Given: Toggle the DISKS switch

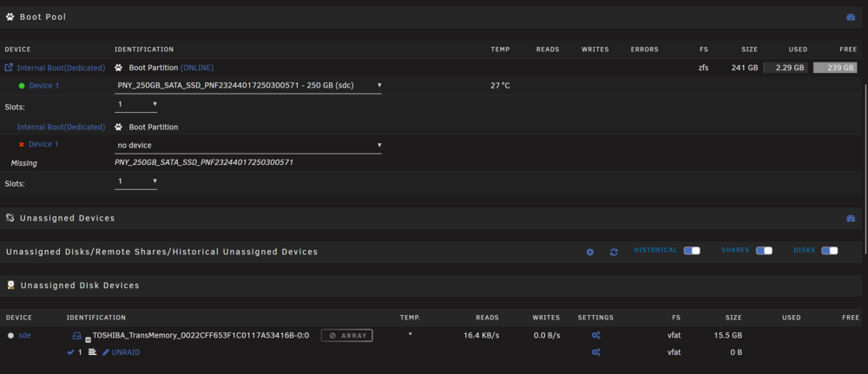Looking at the screenshot, I should pyautogui.click(x=830, y=251).
